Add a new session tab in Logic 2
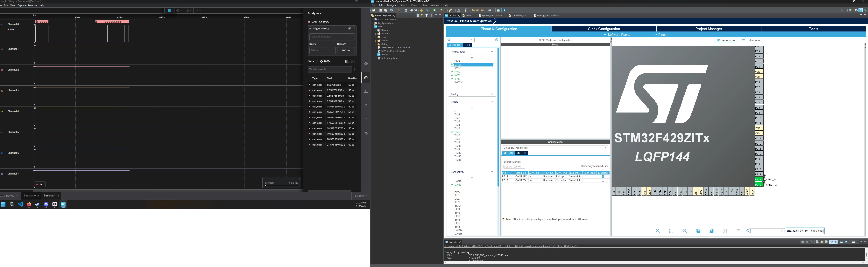This screenshot has height=267, width=868. (x=64, y=196)
